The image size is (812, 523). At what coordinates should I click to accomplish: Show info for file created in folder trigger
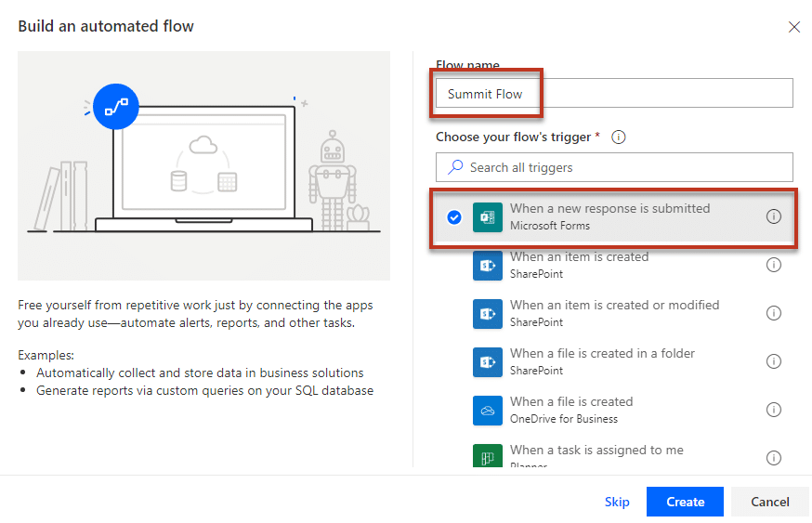(773, 361)
